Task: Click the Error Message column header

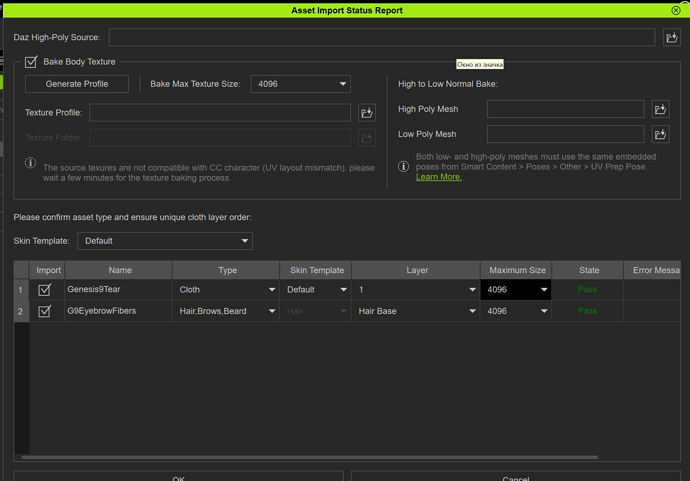Action: coord(653,270)
